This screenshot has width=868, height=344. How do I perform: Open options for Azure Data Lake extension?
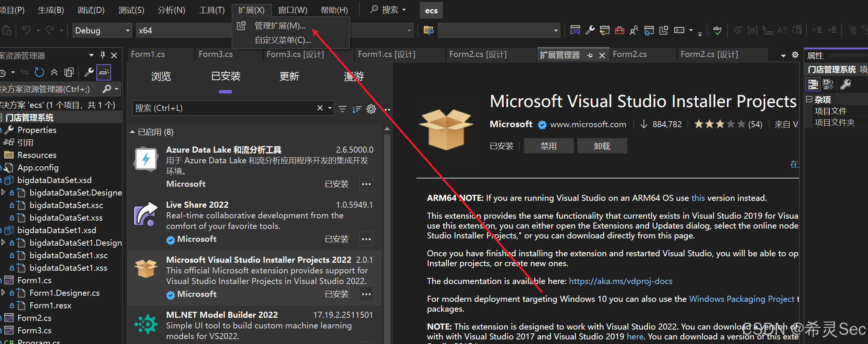point(366,184)
